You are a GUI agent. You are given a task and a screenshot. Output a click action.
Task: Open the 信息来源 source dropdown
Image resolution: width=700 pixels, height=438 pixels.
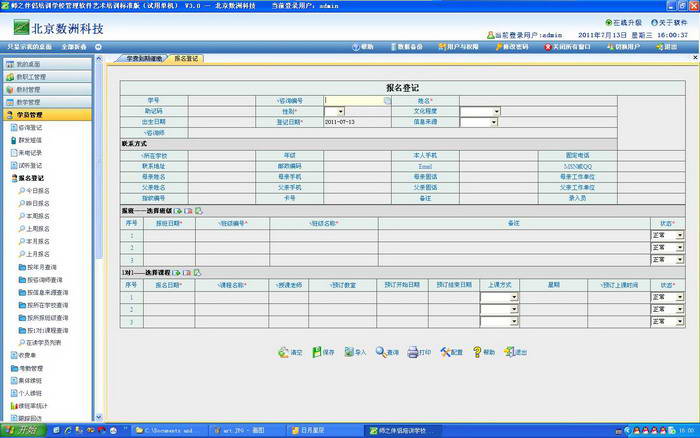(494, 122)
